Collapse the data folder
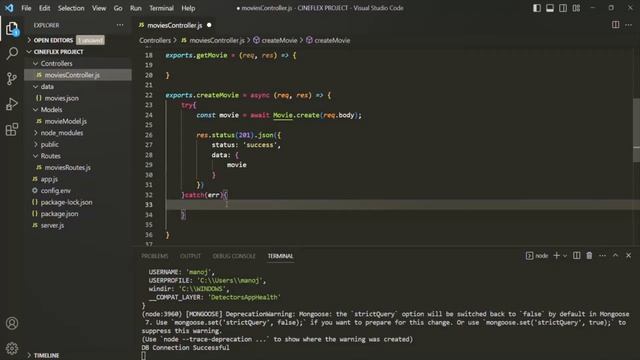This screenshot has width=640, height=360. click(x=47, y=87)
